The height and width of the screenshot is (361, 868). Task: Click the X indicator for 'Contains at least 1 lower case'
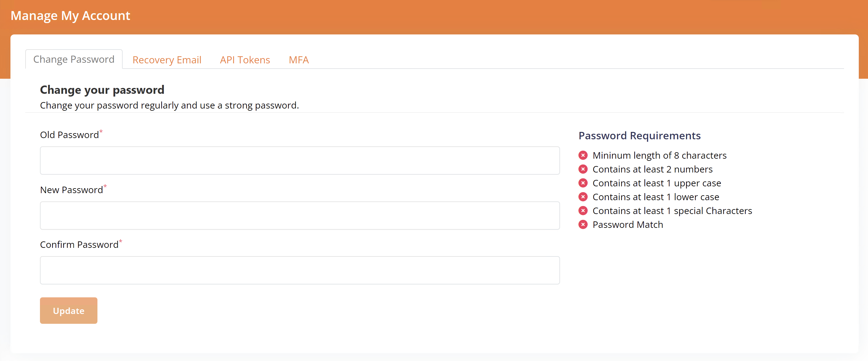tap(583, 196)
